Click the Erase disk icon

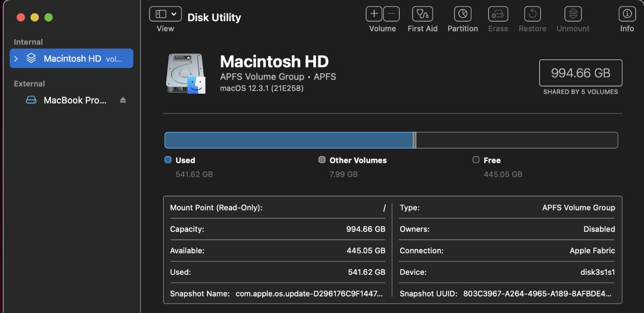tap(498, 14)
